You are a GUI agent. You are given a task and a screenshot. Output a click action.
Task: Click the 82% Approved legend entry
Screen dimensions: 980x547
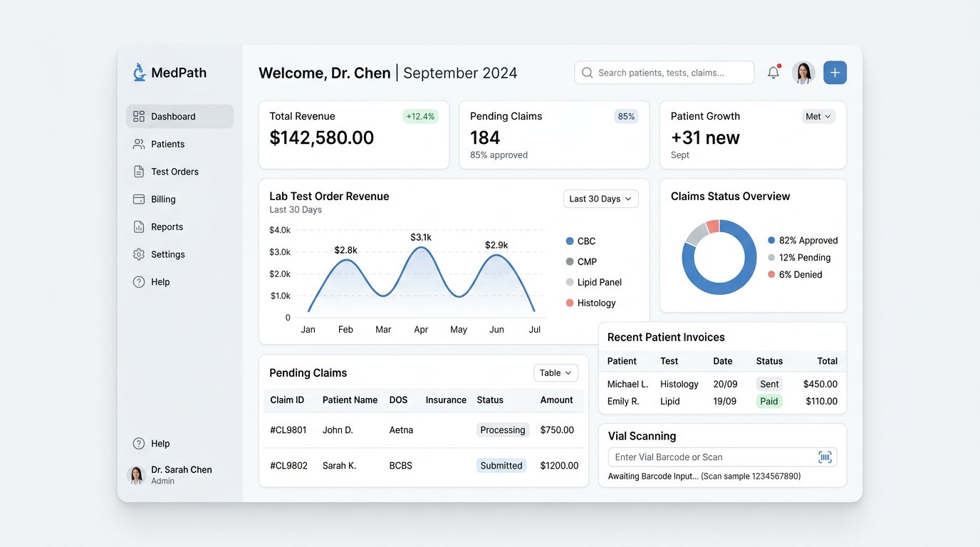[x=803, y=240]
